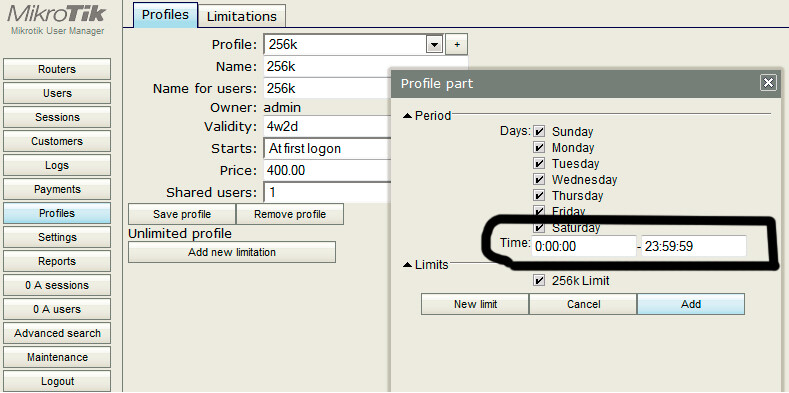Click the Logout button

point(57,381)
